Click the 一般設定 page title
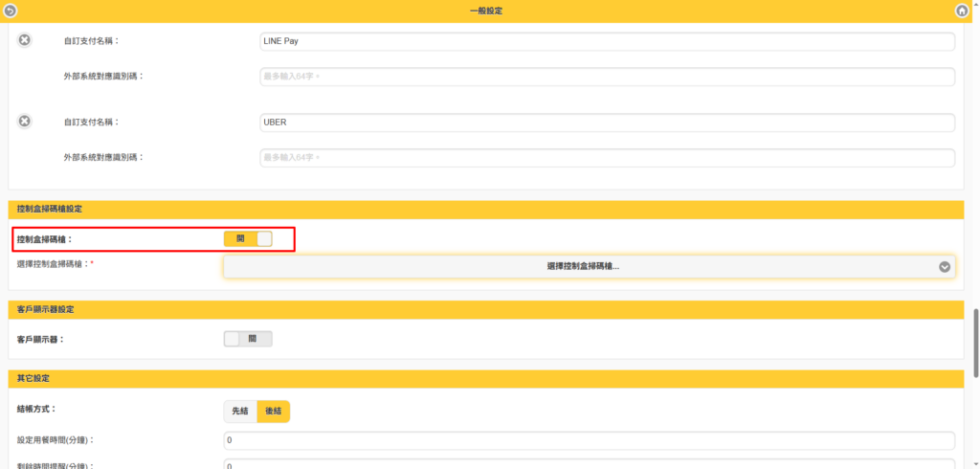Screen dimensions: 980x469 485,11
